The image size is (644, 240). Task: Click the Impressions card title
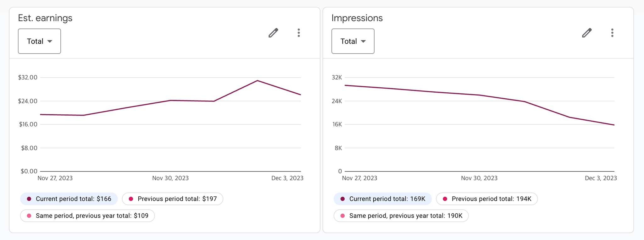click(357, 18)
